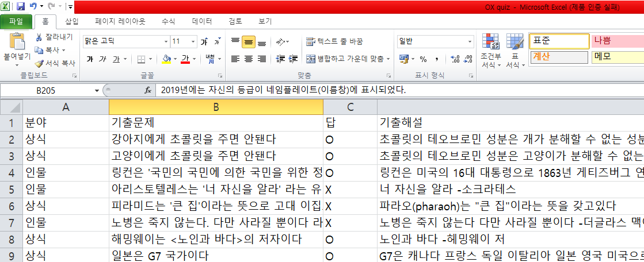Image resolution: width=644 pixels, height=262 pixels.
Task: Open Conditional Formatting (조건부 서식)
Action: point(491,51)
